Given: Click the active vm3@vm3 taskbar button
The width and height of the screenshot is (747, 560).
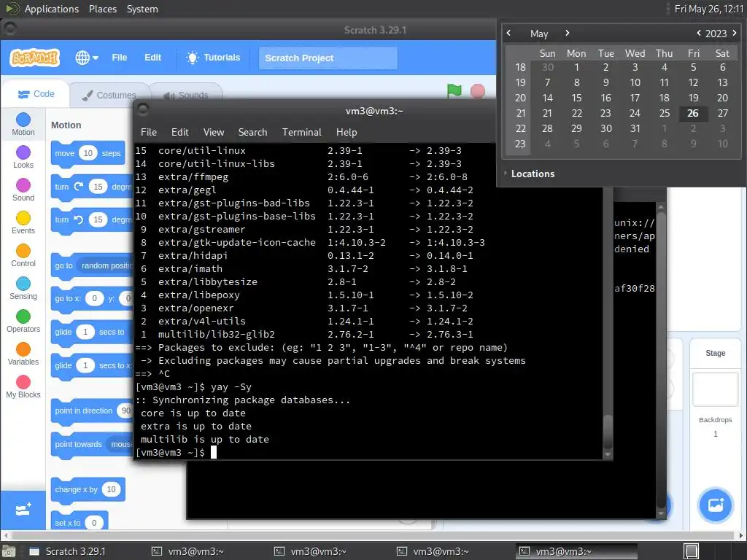Looking at the screenshot, I should (x=576, y=551).
